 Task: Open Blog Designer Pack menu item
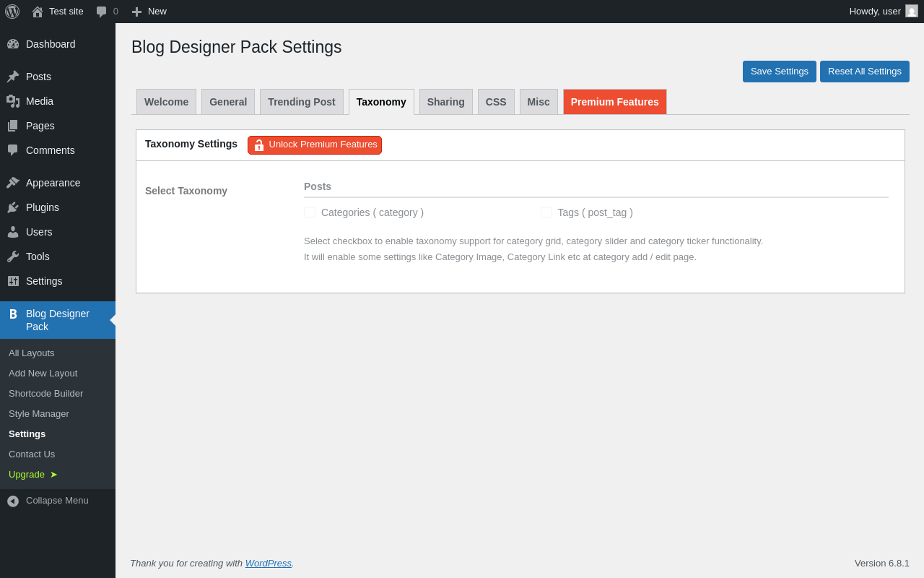coord(58,320)
